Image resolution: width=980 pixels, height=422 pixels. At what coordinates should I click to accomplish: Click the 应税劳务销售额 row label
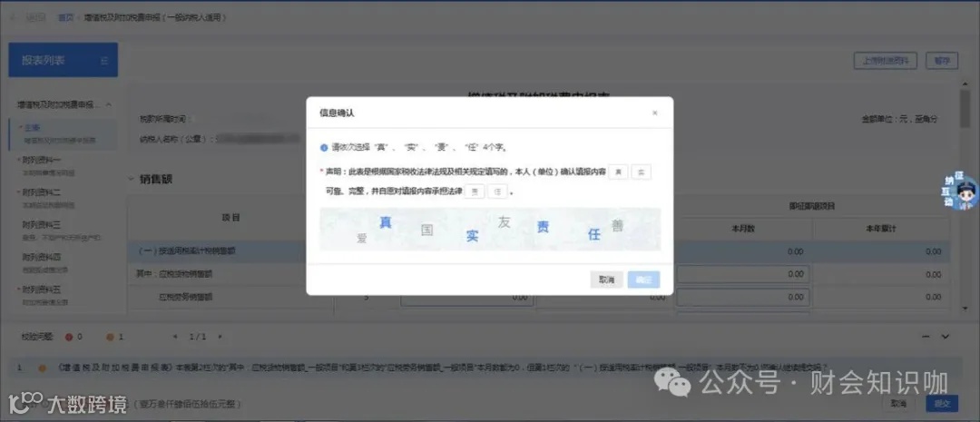(x=186, y=297)
